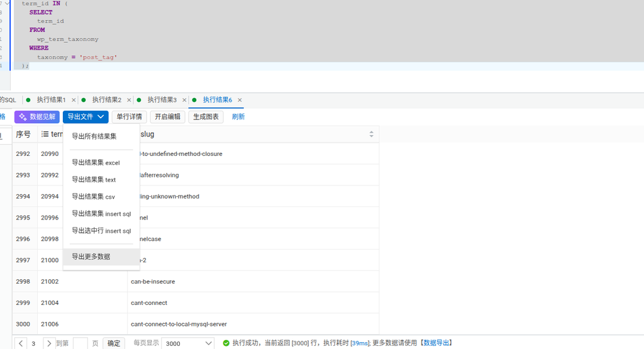Viewport: 644px width, 349px height.
Task: Open the 数据导出 link in status bar
Action: [436, 343]
